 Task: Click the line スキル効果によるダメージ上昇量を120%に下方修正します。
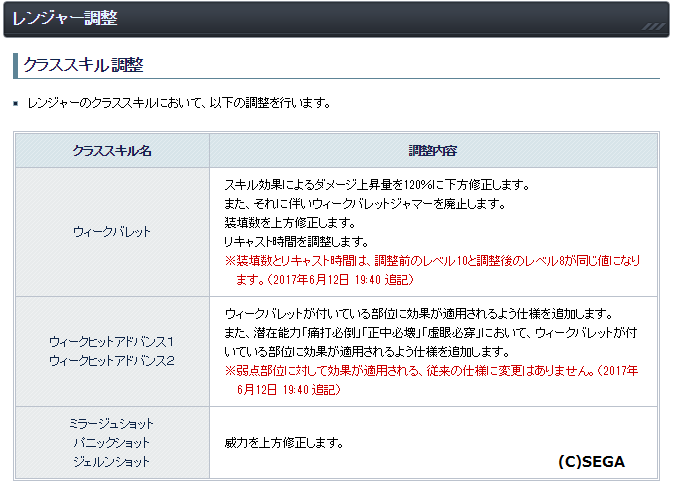(x=377, y=185)
